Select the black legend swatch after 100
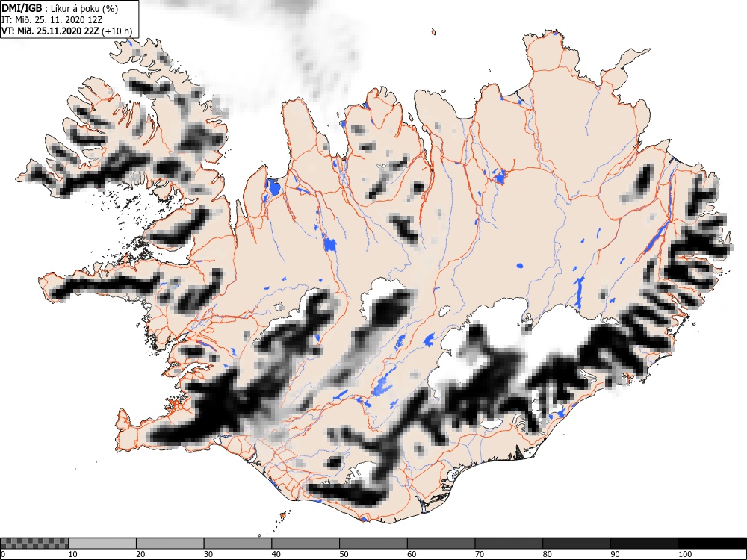The image size is (747, 560). (712, 544)
